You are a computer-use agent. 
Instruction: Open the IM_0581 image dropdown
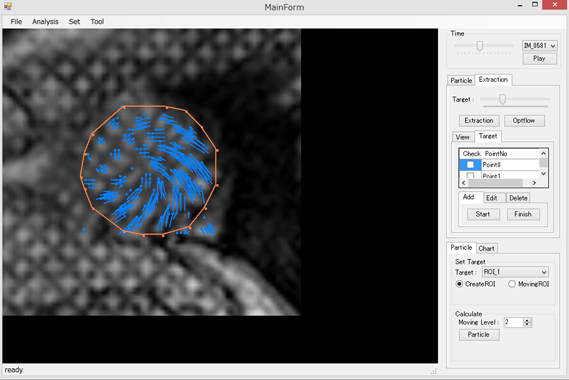tap(540, 46)
